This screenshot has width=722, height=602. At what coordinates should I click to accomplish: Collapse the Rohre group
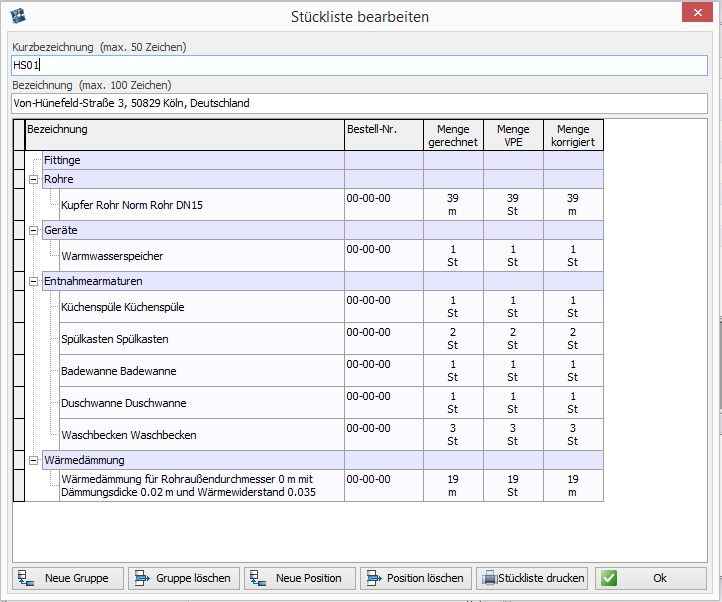33,179
